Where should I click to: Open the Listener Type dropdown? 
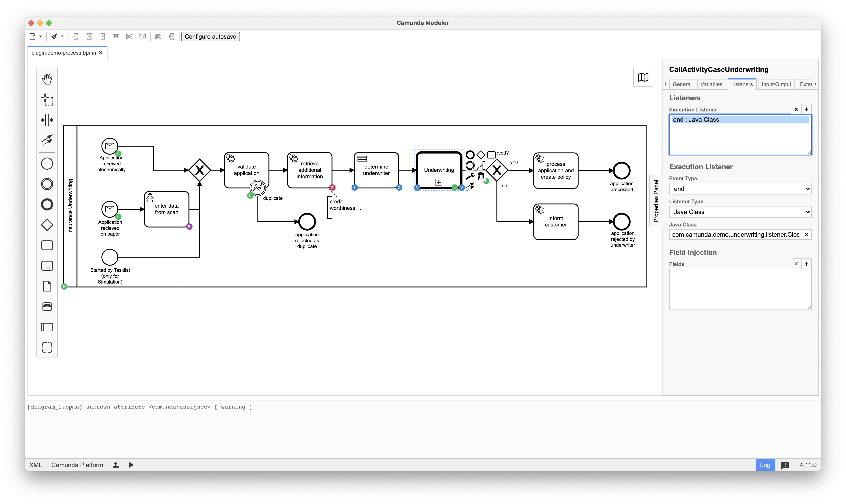(x=740, y=212)
